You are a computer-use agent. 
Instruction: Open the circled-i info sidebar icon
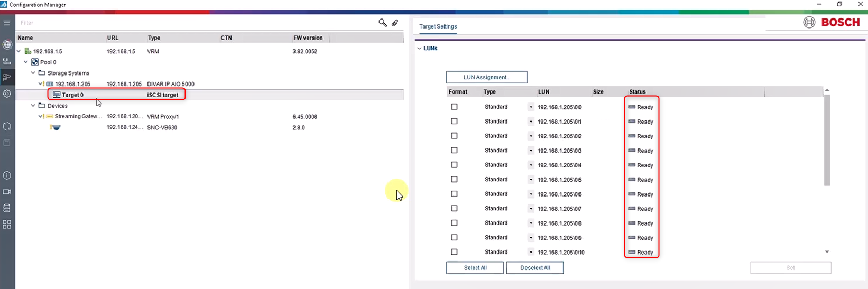(7, 175)
